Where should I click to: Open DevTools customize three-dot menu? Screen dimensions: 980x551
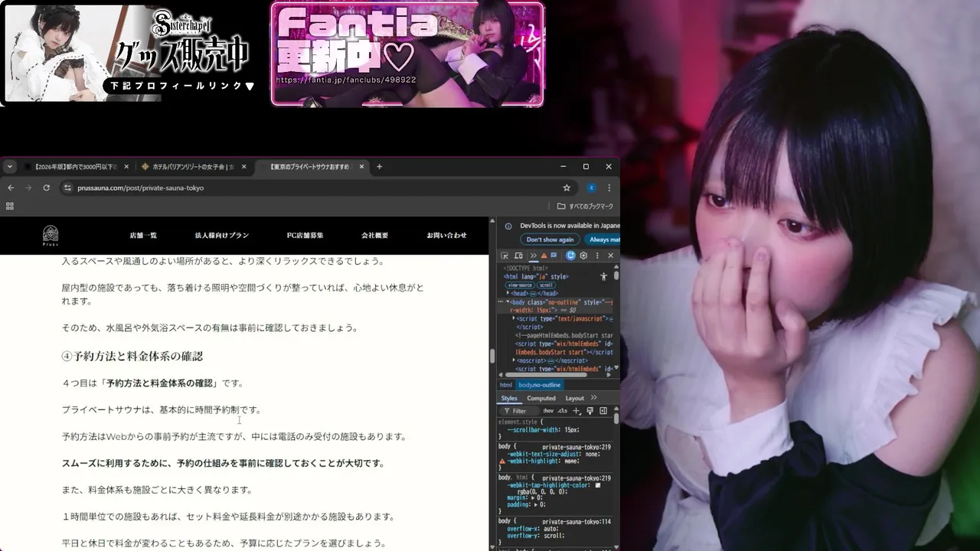point(597,256)
